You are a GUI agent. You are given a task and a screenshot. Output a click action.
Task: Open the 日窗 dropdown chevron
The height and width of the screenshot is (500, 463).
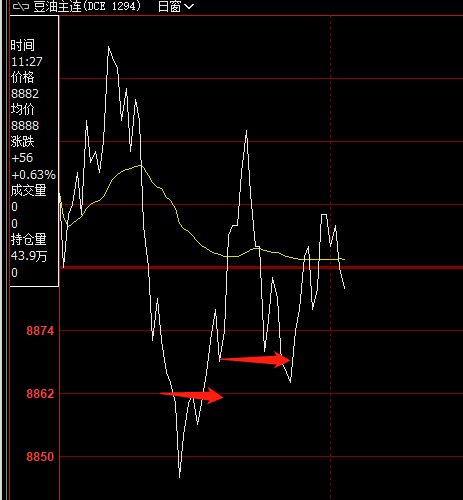click(189, 6)
